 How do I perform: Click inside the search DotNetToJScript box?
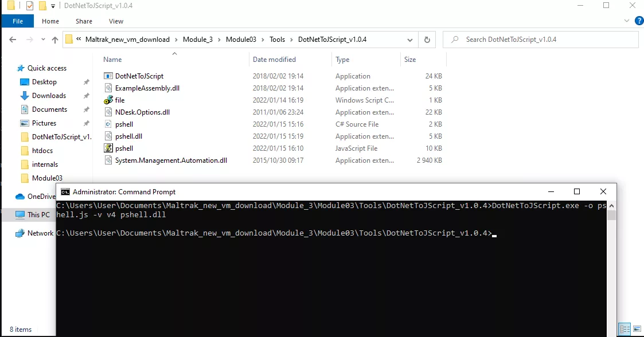click(539, 40)
